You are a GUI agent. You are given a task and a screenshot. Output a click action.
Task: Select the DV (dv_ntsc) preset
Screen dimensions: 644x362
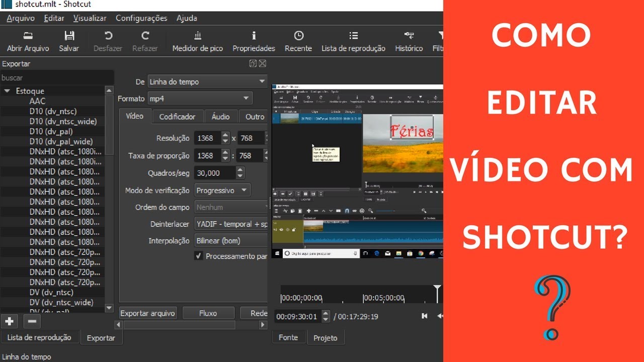(51, 292)
